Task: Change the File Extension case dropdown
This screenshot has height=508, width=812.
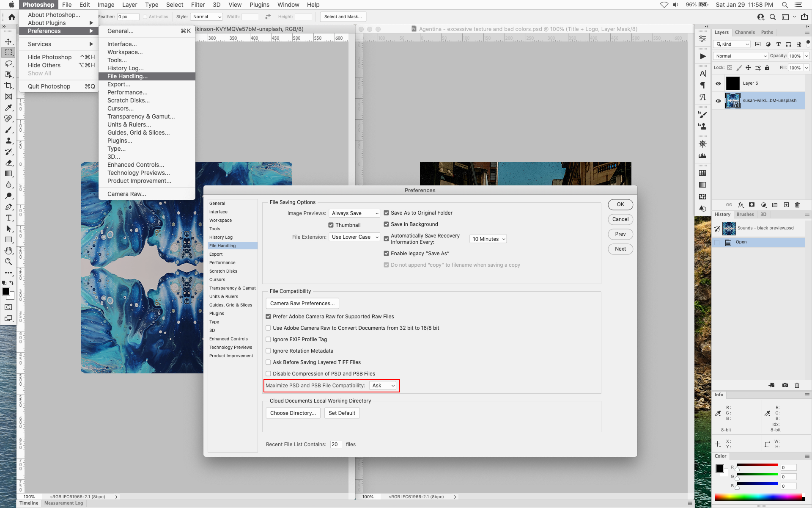Action: [x=354, y=237]
